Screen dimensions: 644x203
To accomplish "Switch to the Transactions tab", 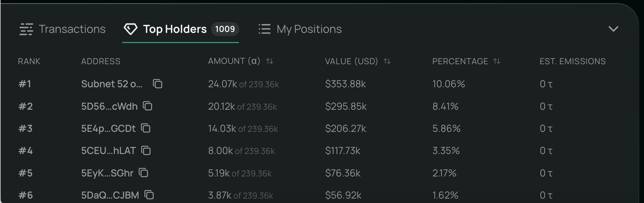I will (x=72, y=29).
